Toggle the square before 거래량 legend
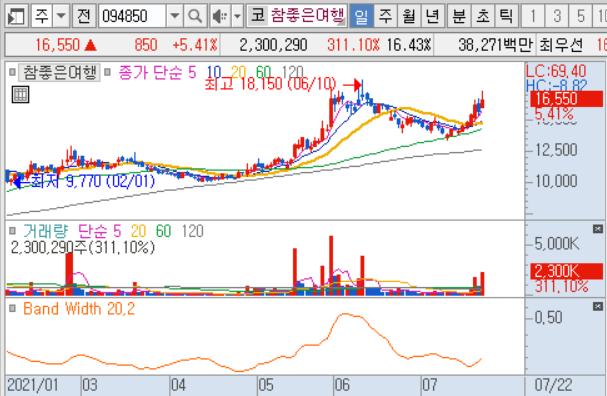Image resolution: width=607 pixels, height=396 pixels. coord(12,231)
